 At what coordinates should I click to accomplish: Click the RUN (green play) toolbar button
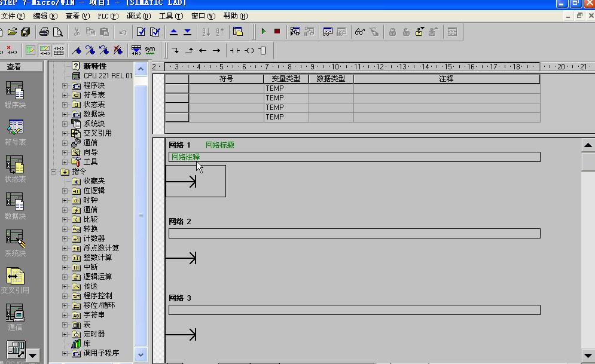pyautogui.click(x=263, y=32)
